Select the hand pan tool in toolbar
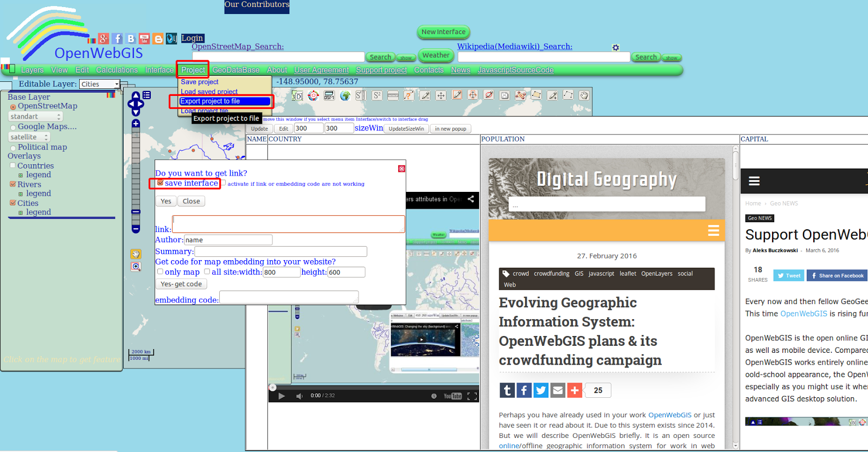 584,95
